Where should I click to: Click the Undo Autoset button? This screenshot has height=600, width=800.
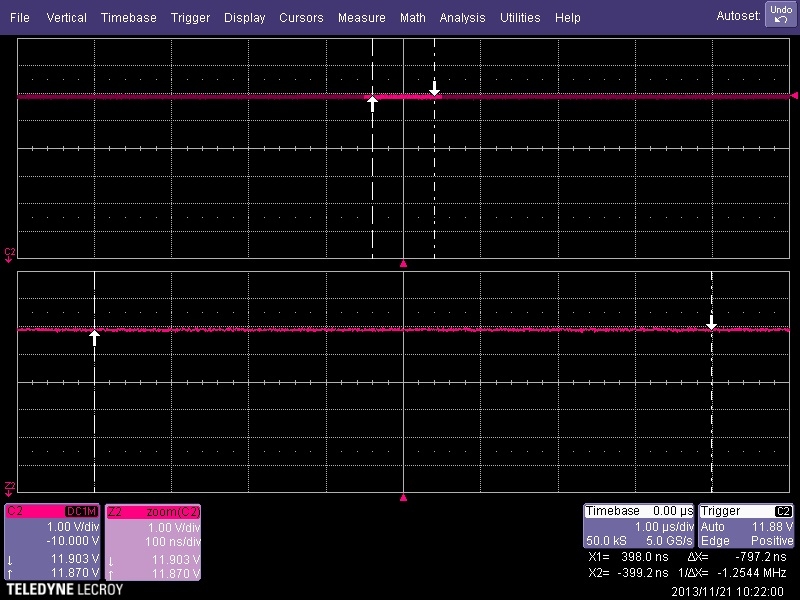pyautogui.click(x=780, y=15)
